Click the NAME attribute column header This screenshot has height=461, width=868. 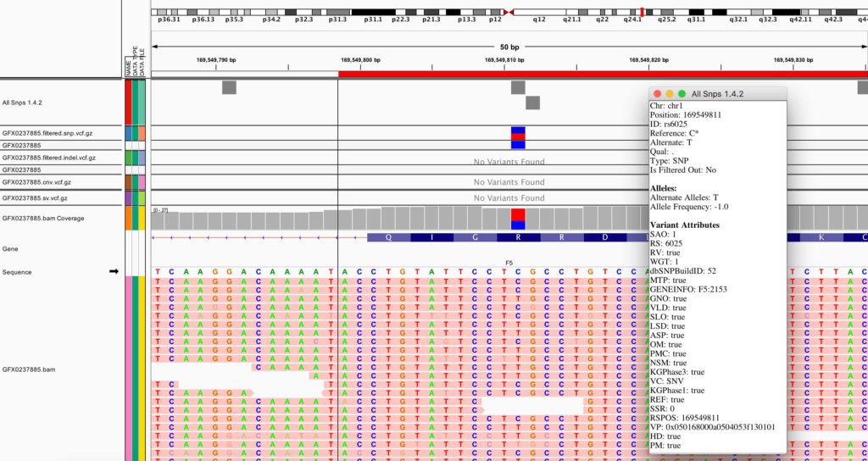[128, 69]
